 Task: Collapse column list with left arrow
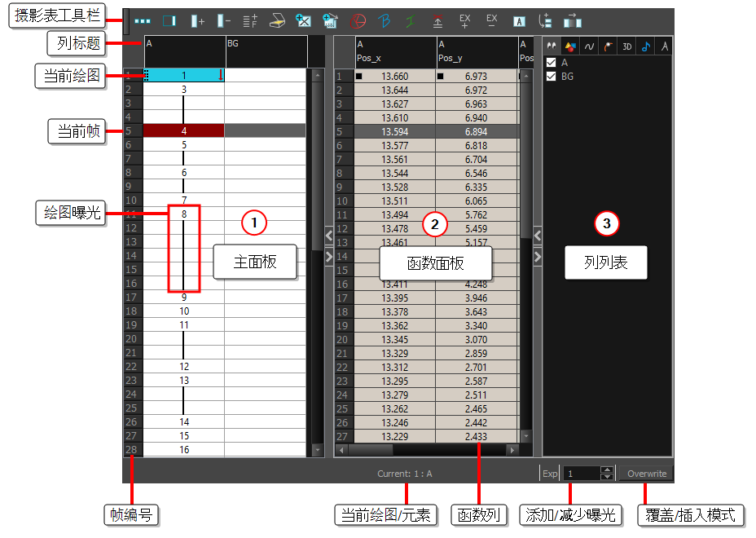538,236
